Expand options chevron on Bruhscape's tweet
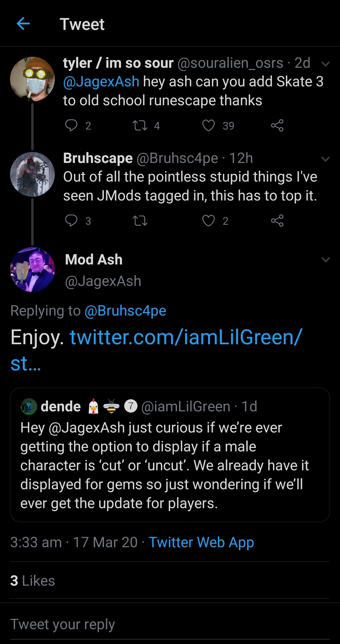 click(325, 159)
